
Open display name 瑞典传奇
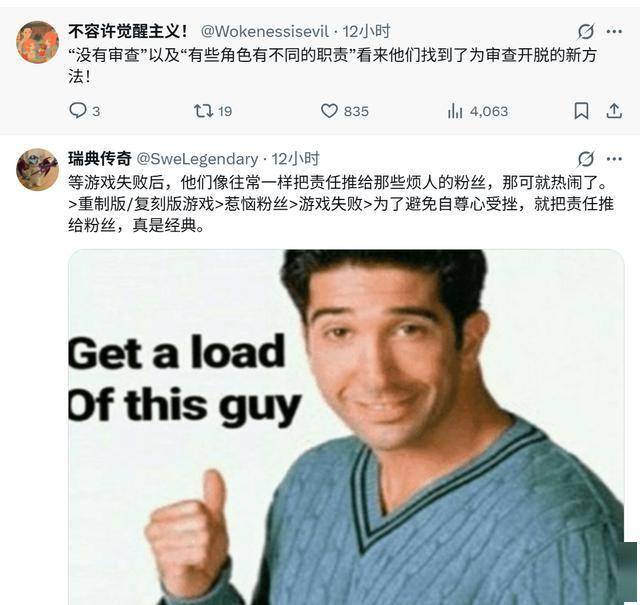[100, 159]
